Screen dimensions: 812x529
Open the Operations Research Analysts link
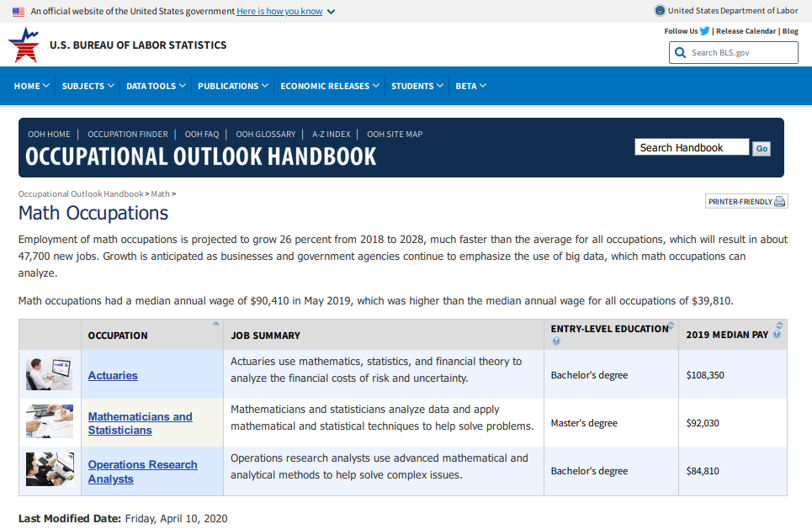[143, 472]
